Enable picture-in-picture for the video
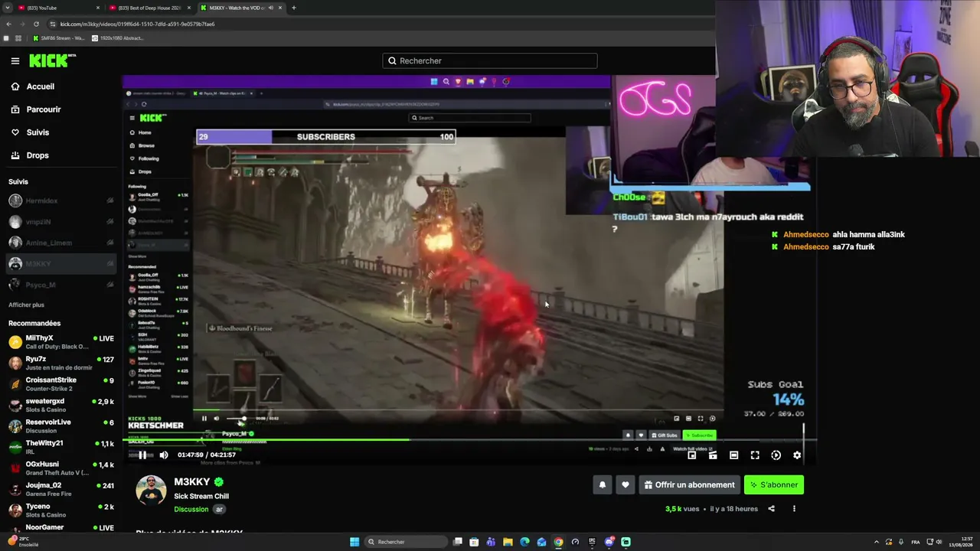The height and width of the screenshot is (551, 980). pos(691,455)
